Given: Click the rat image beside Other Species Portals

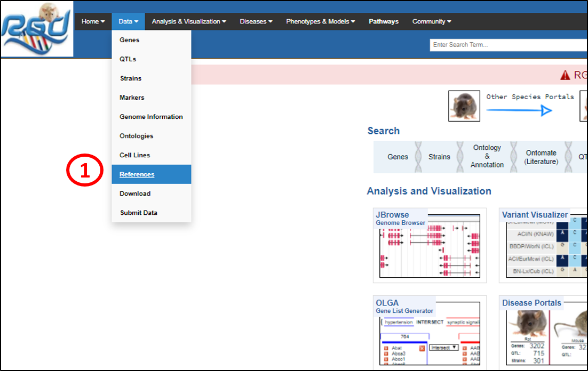Looking at the screenshot, I should [x=464, y=106].
